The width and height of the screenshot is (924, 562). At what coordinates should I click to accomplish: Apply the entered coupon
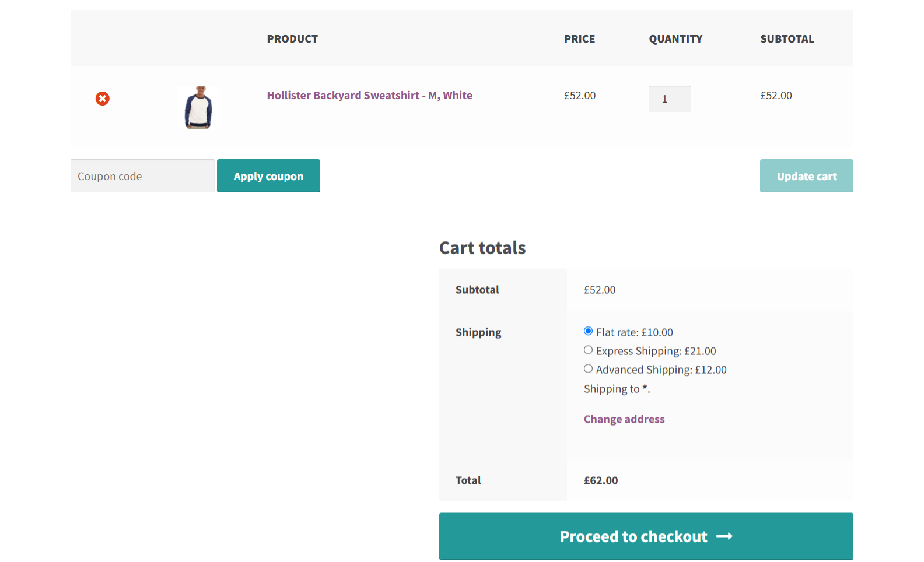(268, 175)
